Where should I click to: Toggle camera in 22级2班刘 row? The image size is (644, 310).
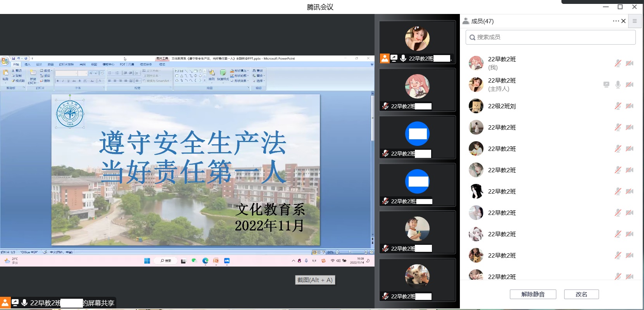pyautogui.click(x=630, y=106)
